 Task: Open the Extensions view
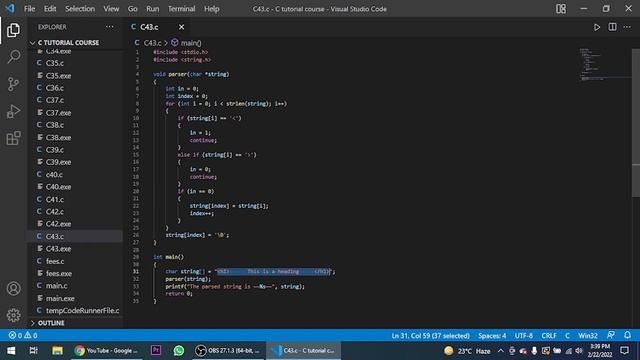(x=13, y=138)
